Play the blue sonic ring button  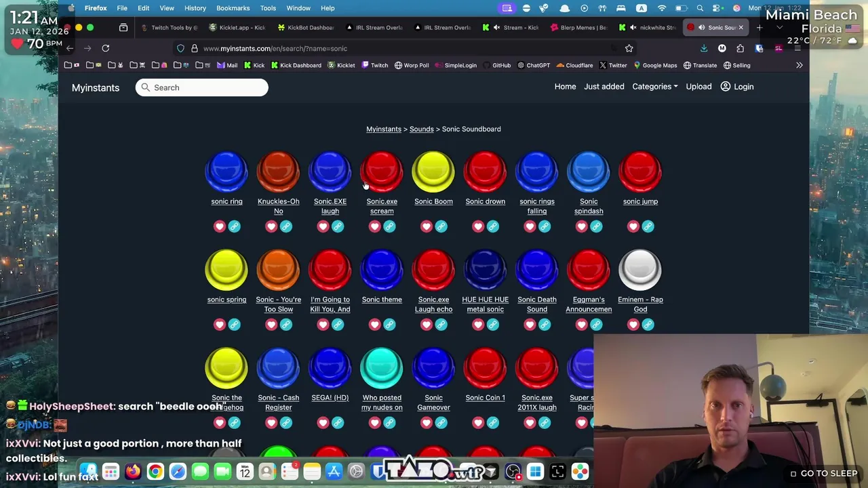point(226,171)
